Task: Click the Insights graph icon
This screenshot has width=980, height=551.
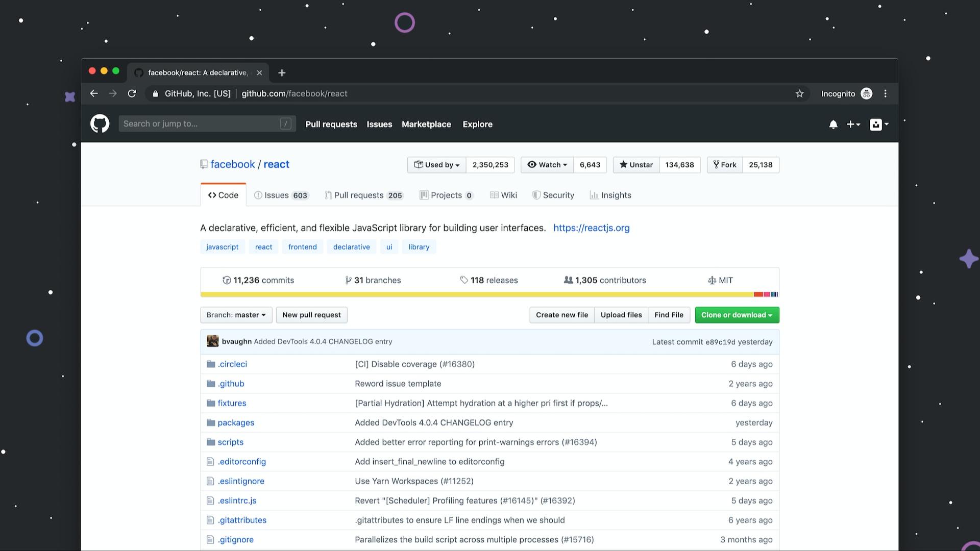Action: pyautogui.click(x=593, y=195)
